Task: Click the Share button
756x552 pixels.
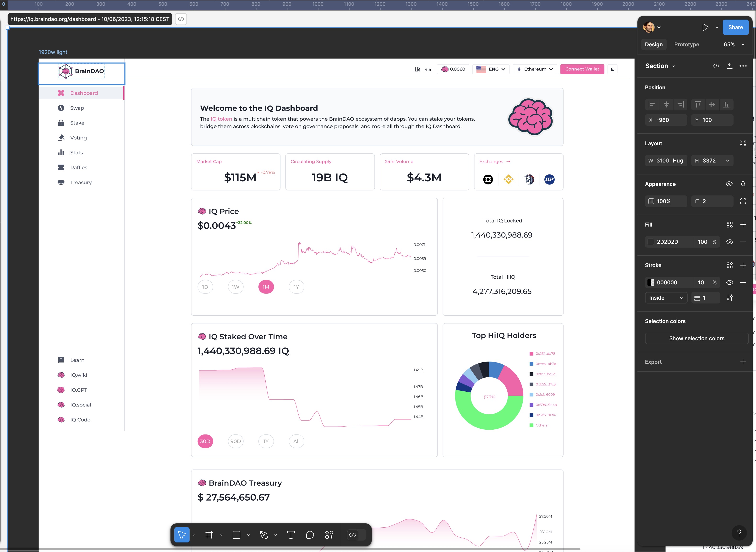Action: click(x=735, y=27)
